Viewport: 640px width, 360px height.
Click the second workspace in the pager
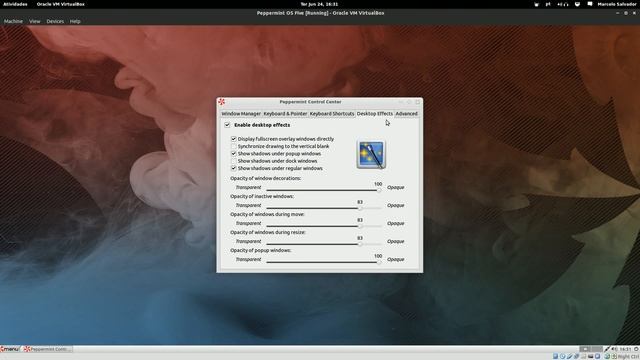pos(597,349)
